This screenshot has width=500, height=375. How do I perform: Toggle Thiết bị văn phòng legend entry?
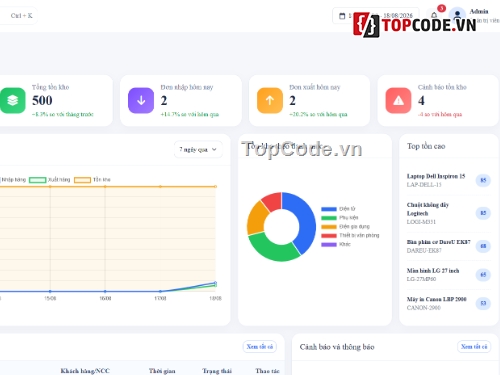(x=350, y=235)
